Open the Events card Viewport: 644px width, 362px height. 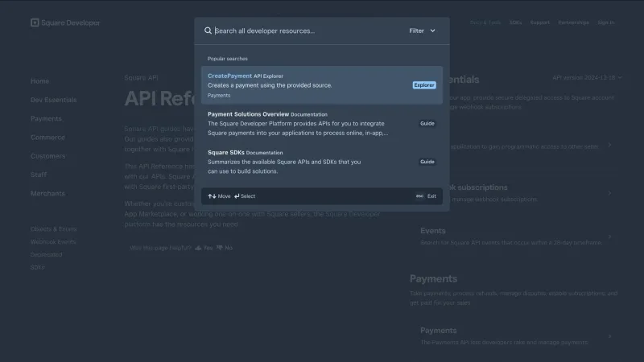[x=515, y=237]
